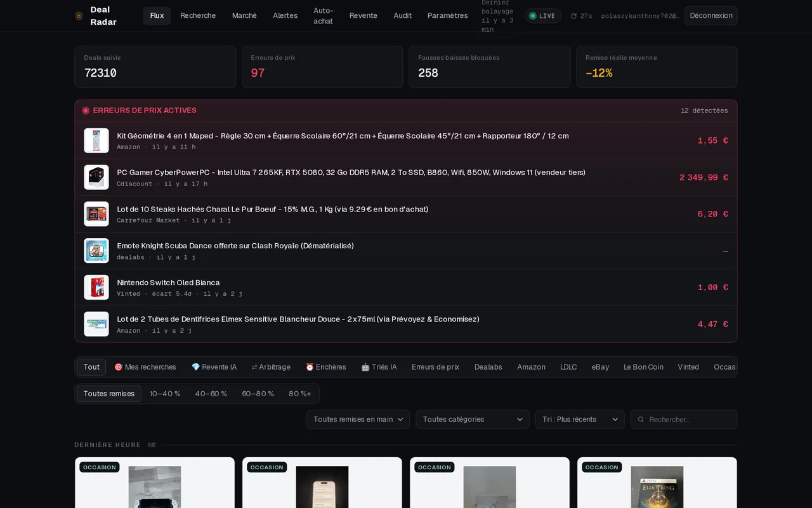Show the Erreurs de prix tab
Screen dimensions: 812x508
(435, 367)
